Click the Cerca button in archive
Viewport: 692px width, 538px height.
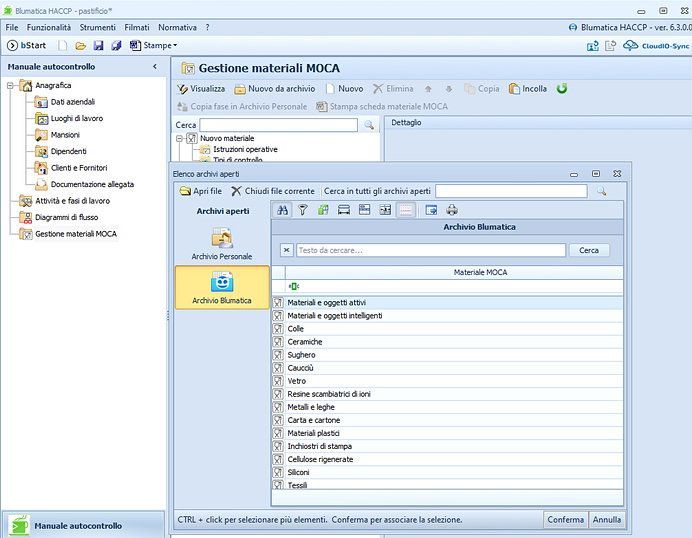(589, 250)
